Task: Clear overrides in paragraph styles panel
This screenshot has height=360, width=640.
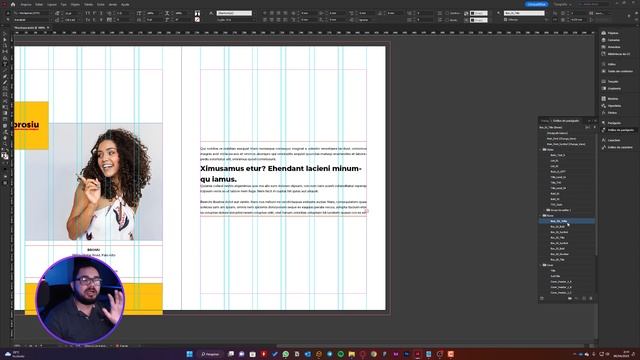Action: coord(577,298)
